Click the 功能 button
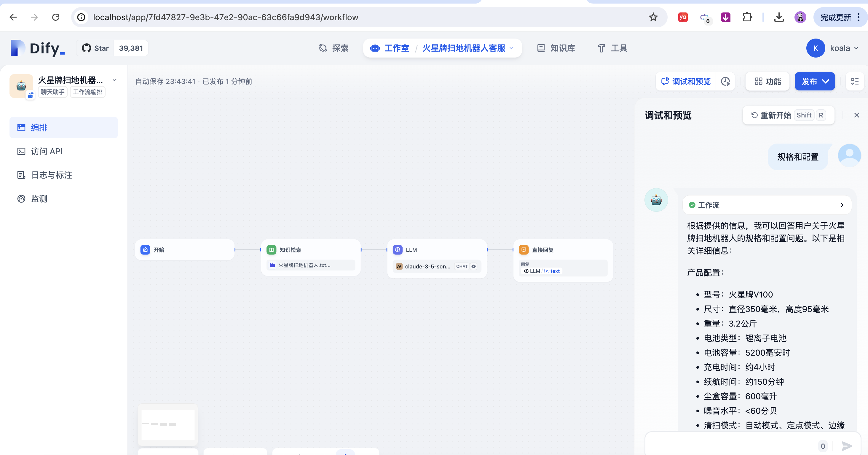The width and height of the screenshot is (868, 455). click(767, 82)
